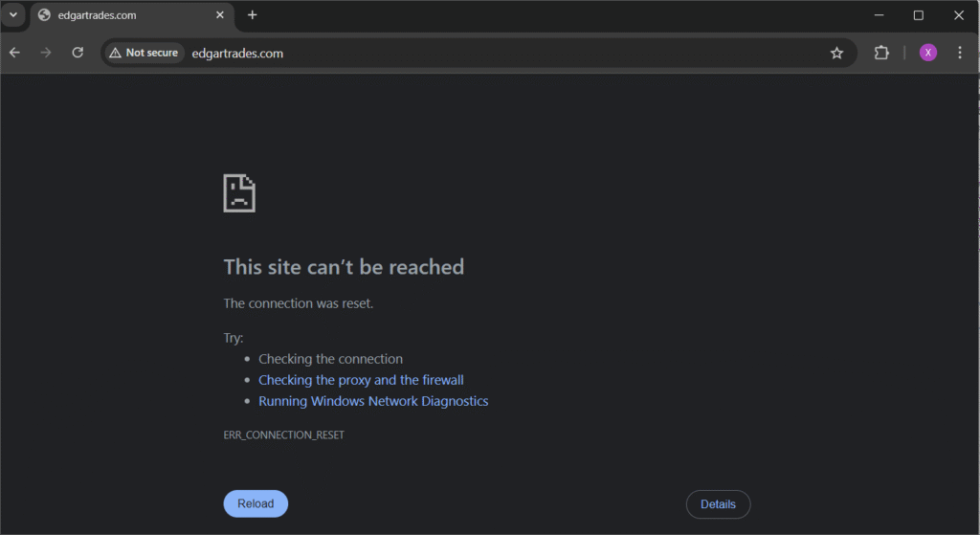
Task: Click the sad page error icon
Action: 239,192
